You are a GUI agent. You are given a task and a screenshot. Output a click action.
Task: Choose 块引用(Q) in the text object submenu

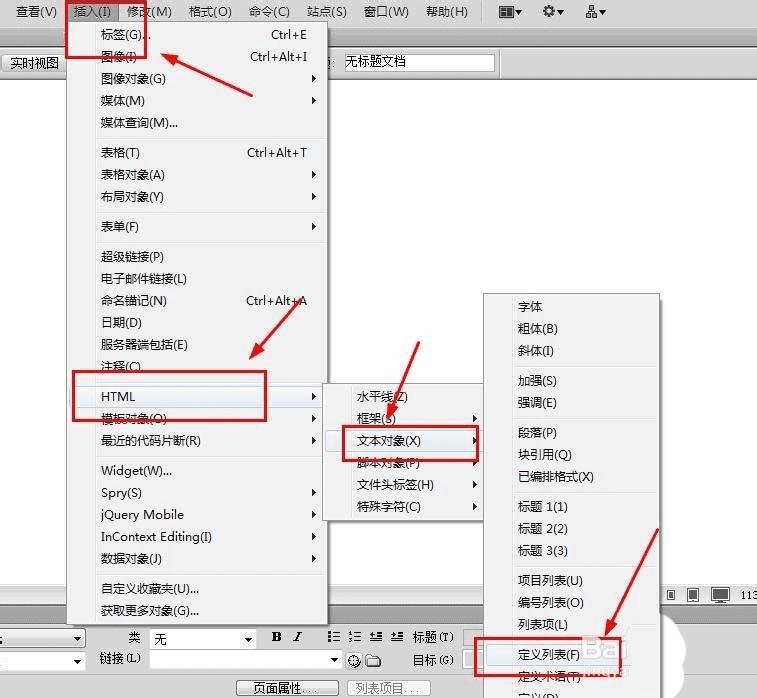(572, 455)
